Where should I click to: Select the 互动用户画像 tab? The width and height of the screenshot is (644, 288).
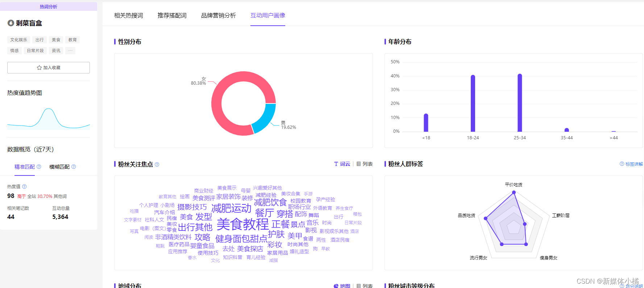pyautogui.click(x=268, y=16)
